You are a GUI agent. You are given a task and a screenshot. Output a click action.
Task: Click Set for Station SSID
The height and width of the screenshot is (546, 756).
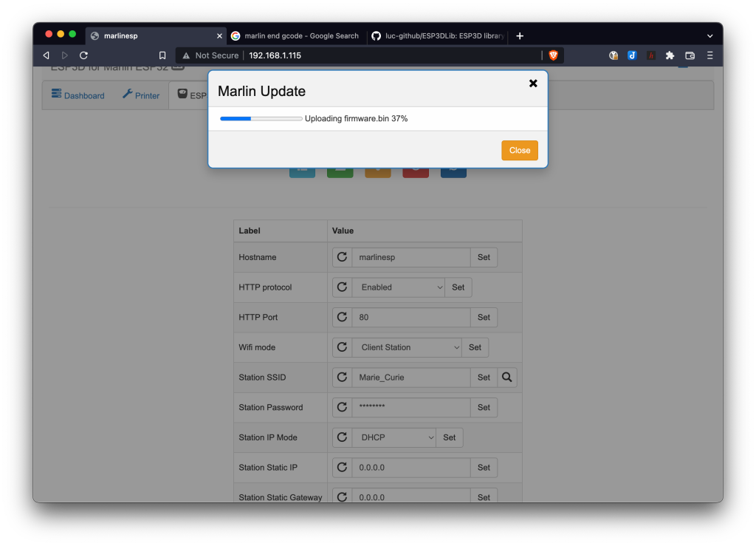point(484,378)
